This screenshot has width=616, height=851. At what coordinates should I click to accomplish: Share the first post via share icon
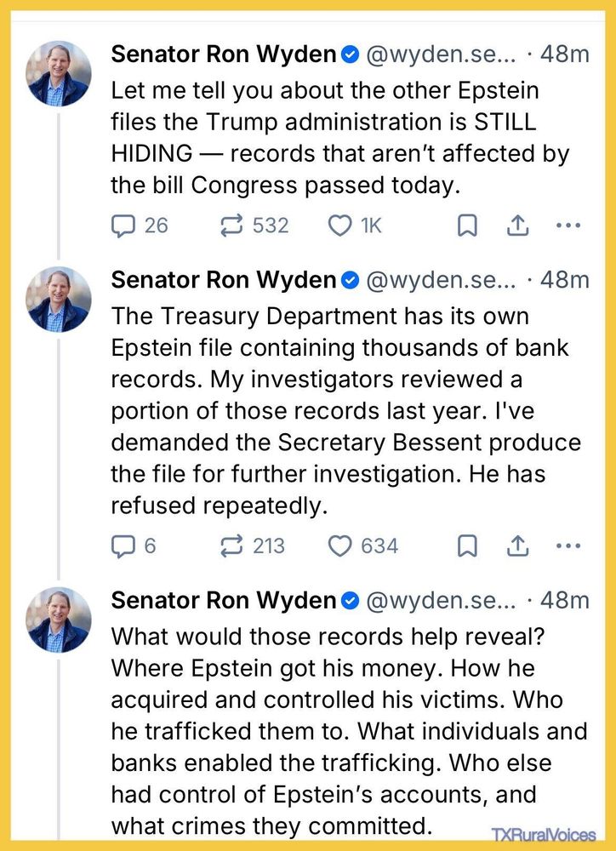(516, 226)
